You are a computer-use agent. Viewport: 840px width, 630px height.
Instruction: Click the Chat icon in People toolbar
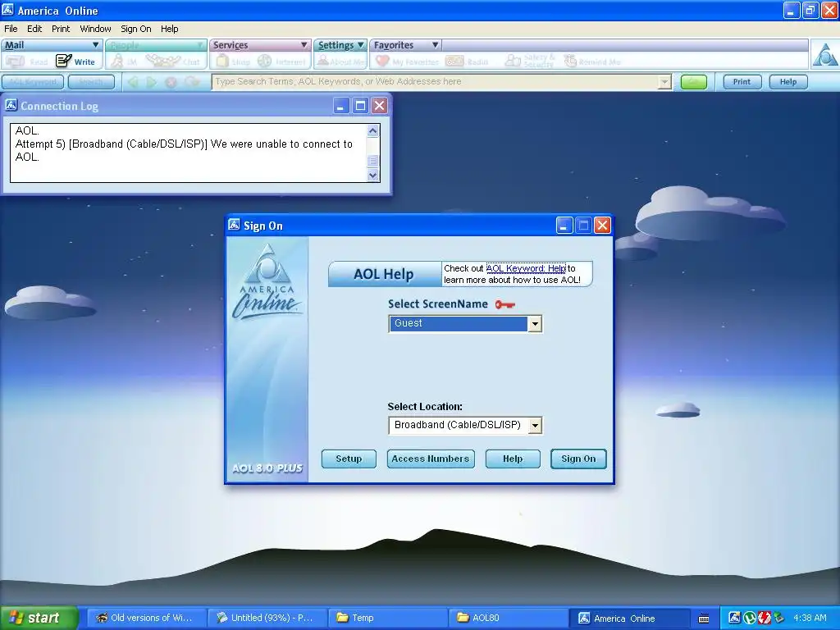tap(163, 61)
